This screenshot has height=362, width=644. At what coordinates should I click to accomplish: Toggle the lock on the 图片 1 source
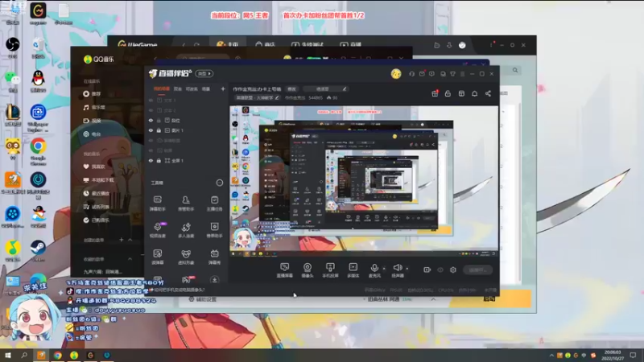(159, 130)
